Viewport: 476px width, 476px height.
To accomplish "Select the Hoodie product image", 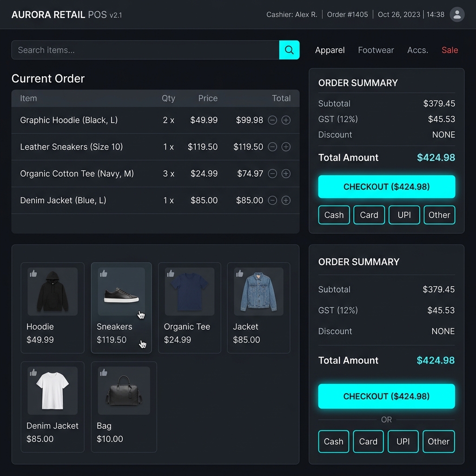I will [x=53, y=291].
